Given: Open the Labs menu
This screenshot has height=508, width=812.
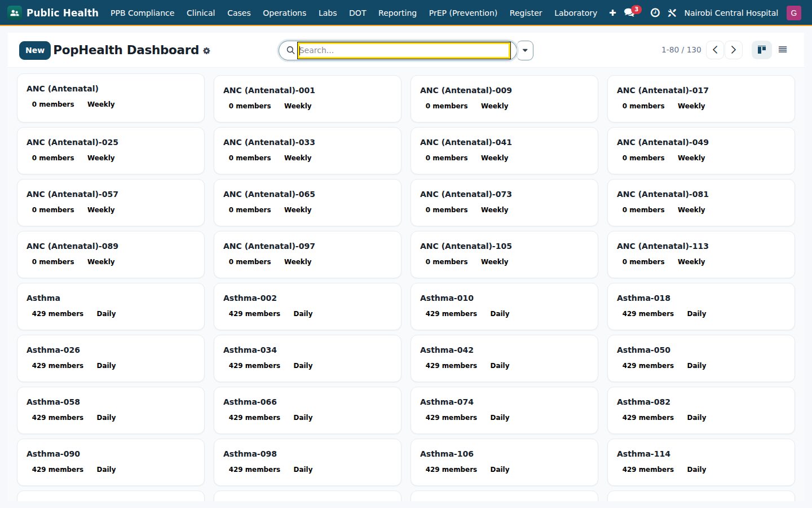Looking at the screenshot, I should [328, 12].
